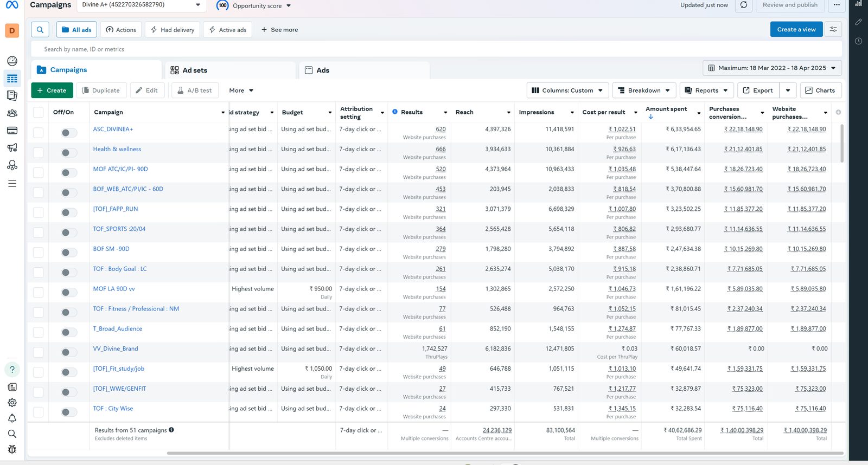Open the search filter magnifier icon
Image resolution: width=868 pixels, height=465 pixels.
tap(40, 29)
